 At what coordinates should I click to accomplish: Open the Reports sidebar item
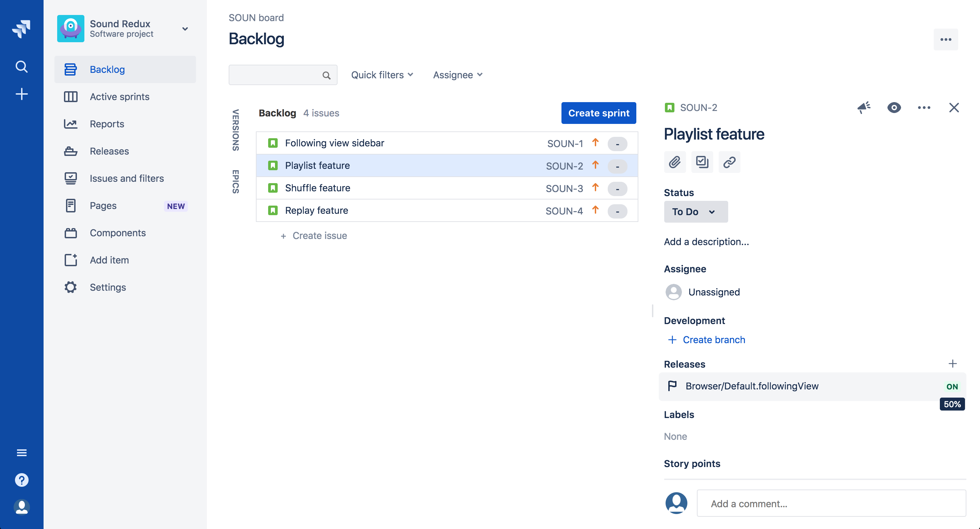pyautogui.click(x=107, y=124)
